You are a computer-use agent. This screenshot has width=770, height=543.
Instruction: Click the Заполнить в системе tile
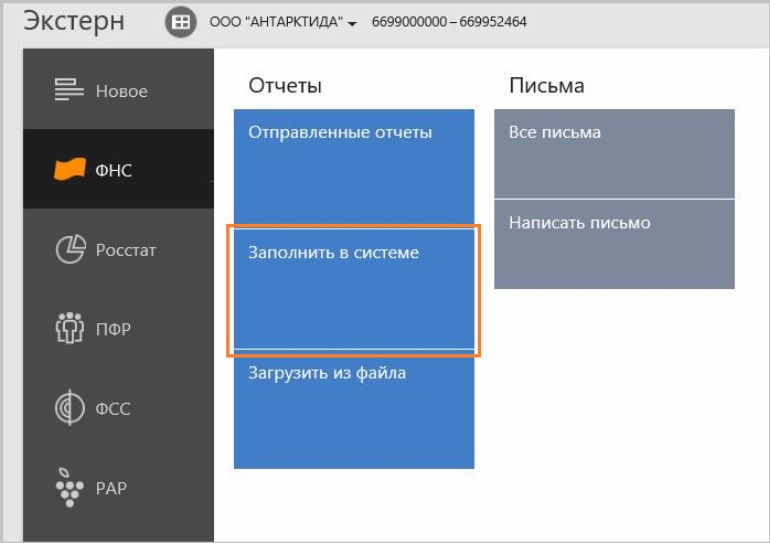pos(353,289)
